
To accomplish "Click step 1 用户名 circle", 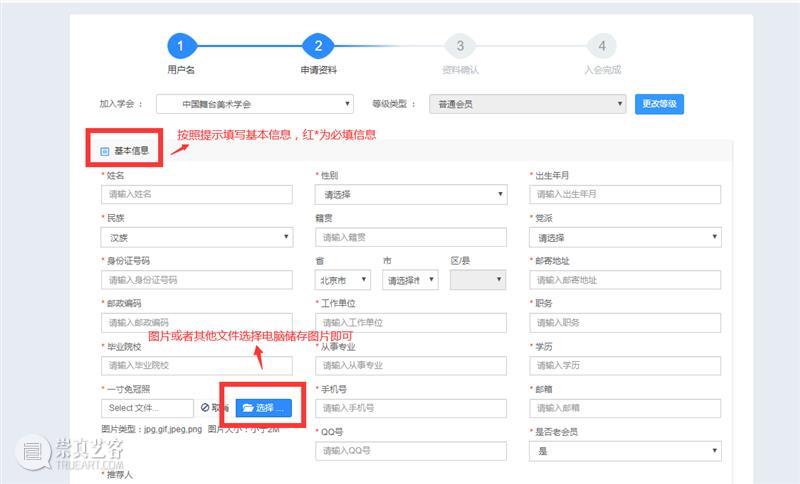I will tap(180, 46).
